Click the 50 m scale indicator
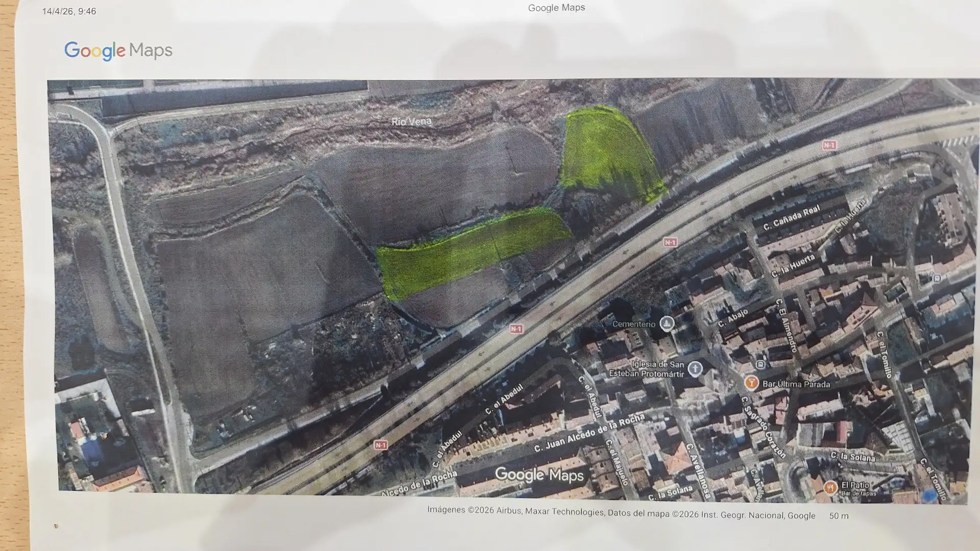Viewport: 980px width, 551px height. point(839,516)
